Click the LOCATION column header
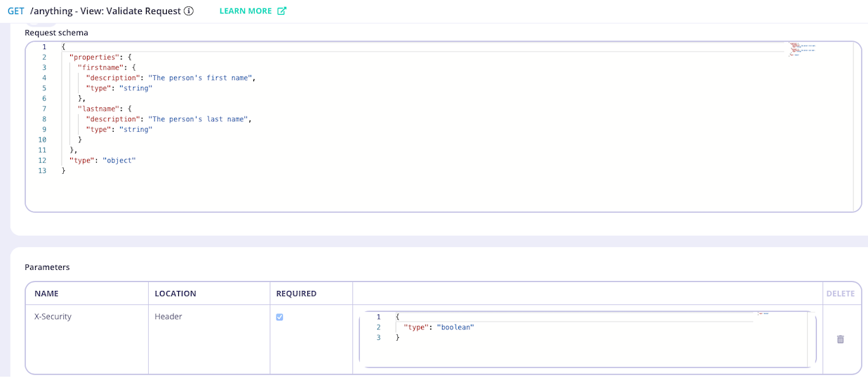Image resolution: width=868 pixels, height=387 pixels. (175, 294)
